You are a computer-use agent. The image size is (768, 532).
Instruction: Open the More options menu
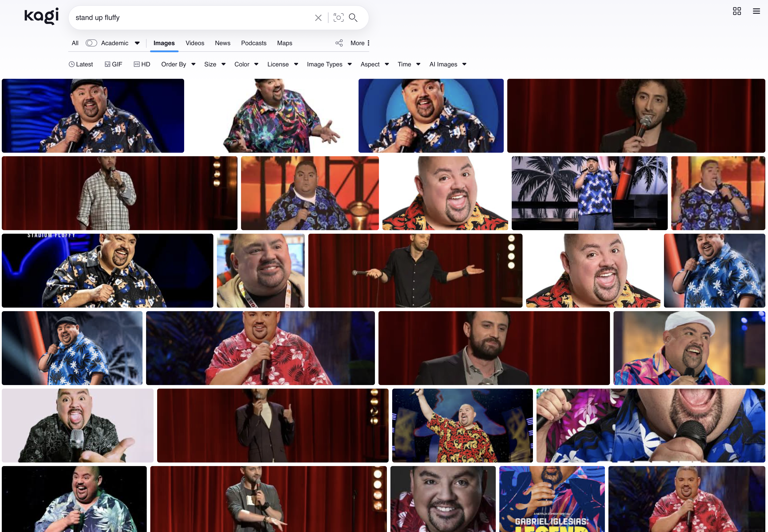click(360, 43)
